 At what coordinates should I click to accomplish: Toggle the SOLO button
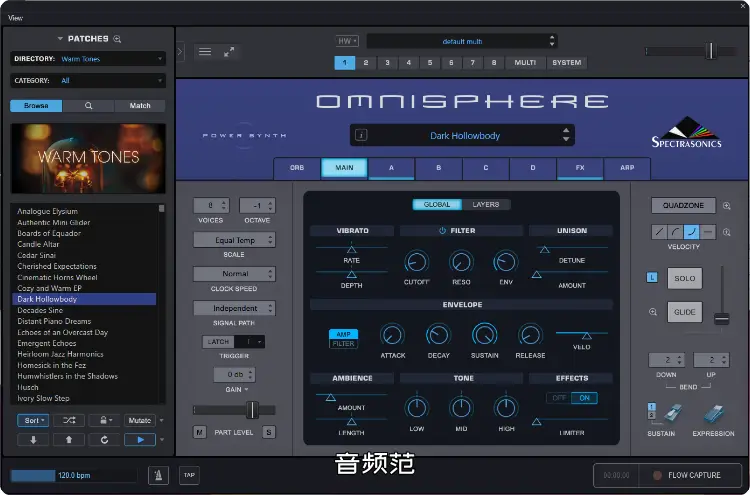684,278
